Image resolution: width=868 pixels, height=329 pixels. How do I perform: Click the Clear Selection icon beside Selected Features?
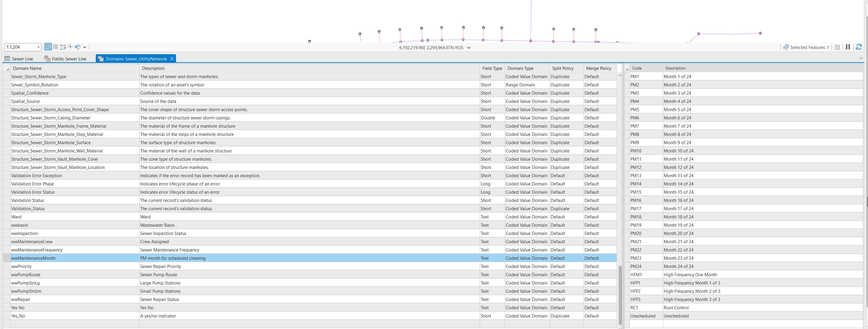[x=838, y=47]
